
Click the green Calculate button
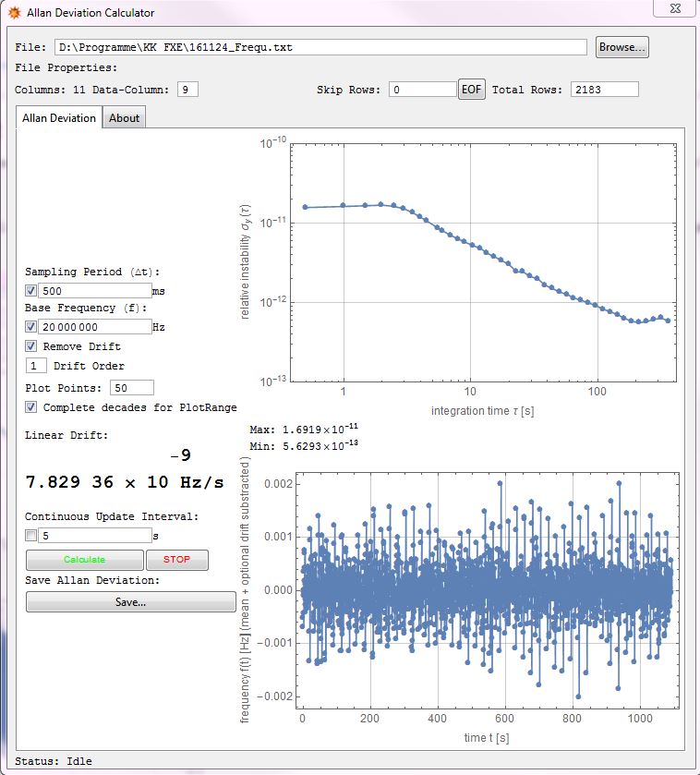tap(84, 560)
